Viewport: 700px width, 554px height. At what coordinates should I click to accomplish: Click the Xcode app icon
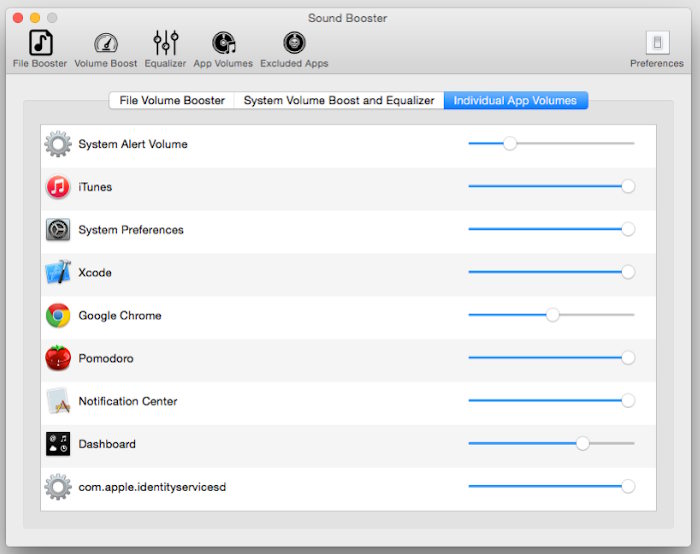tap(58, 272)
